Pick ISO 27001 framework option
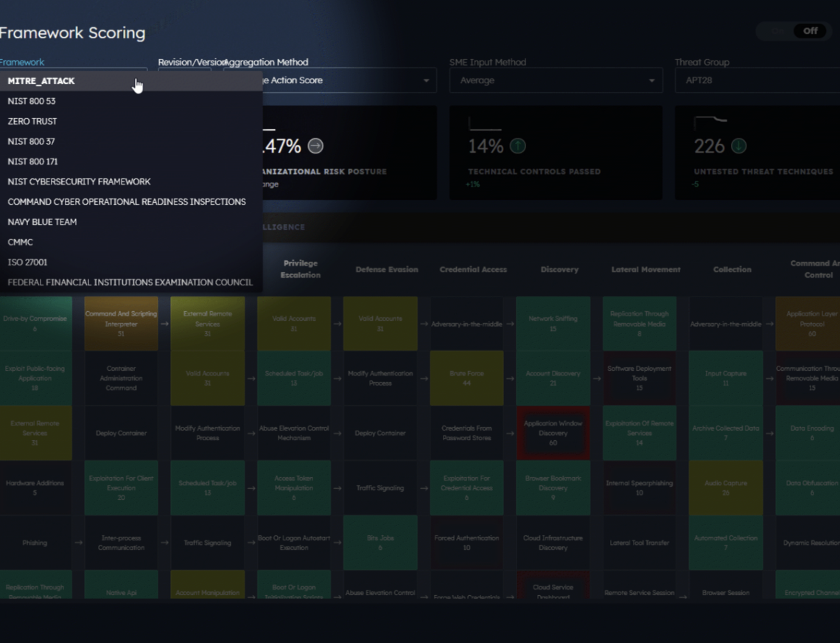 point(131,263)
